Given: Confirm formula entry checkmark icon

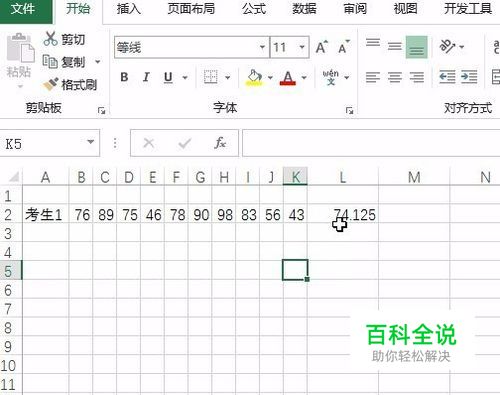Looking at the screenshot, I should coord(184,143).
